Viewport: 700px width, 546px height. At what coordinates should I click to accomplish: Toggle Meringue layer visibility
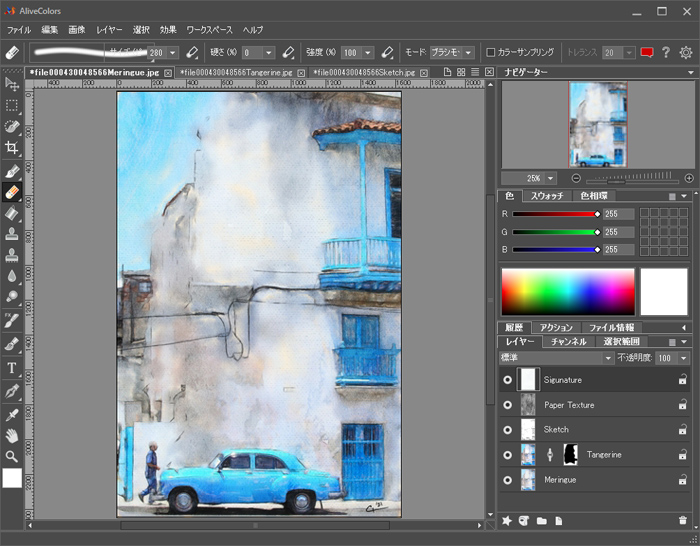[507, 480]
